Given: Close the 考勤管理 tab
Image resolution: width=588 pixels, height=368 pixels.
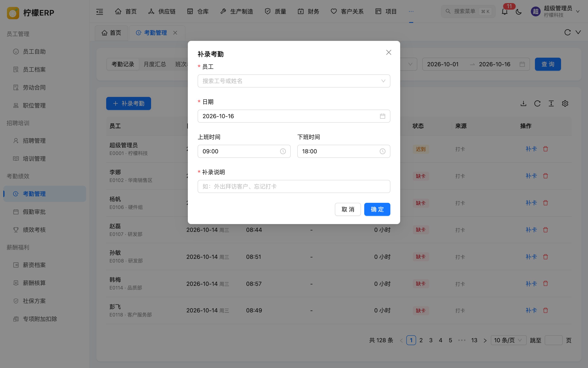Looking at the screenshot, I should pyautogui.click(x=175, y=33).
